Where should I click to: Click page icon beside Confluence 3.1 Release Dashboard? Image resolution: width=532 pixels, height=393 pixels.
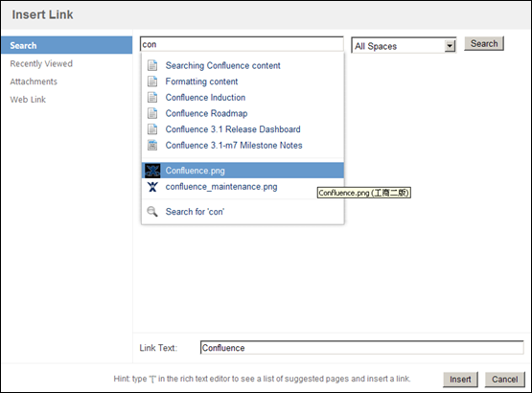pos(152,129)
